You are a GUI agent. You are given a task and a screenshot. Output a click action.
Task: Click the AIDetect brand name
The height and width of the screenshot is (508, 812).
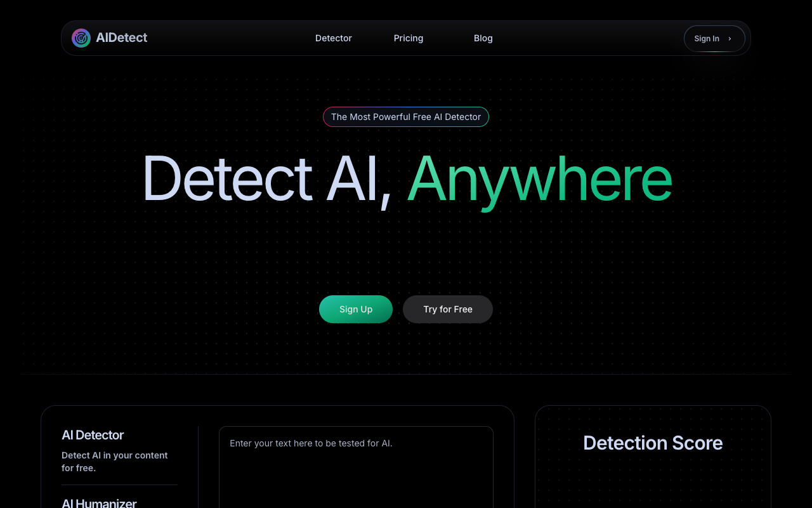pyautogui.click(x=122, y=38)
